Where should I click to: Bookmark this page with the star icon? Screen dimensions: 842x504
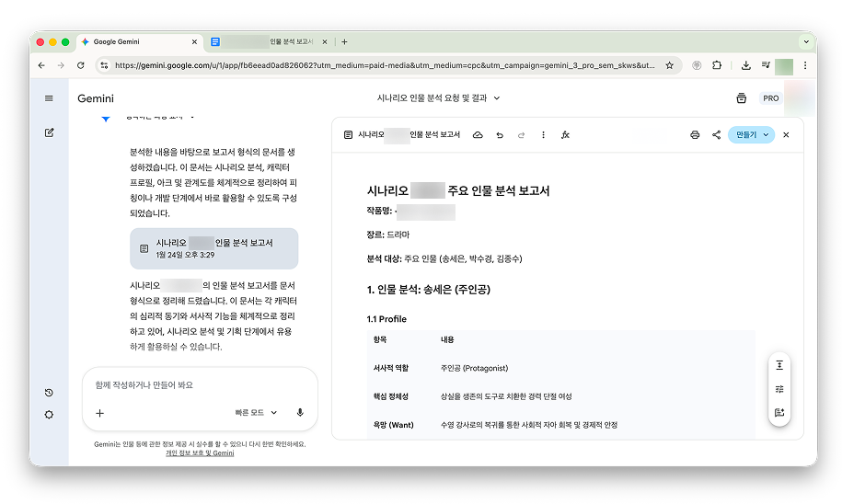click(669, 65)
